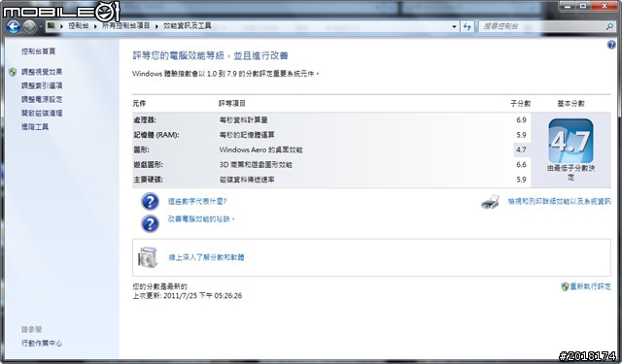Expand arrow after 所有控制台項目 breadcrumb
This screenshot has height=364, width=622.
pos(156,26)
